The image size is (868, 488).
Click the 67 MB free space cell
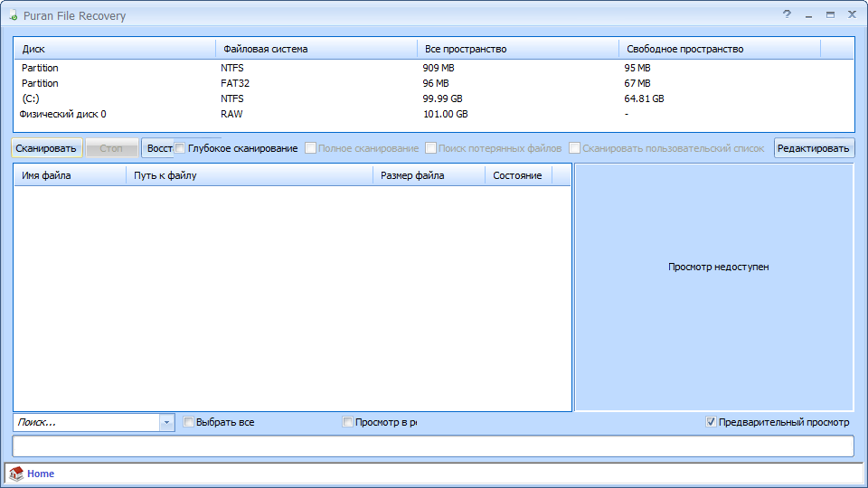point(637,83)
